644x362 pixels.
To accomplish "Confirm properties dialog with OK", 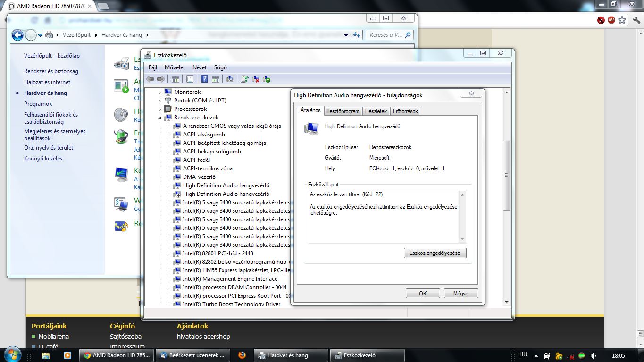I will (423, 293).
